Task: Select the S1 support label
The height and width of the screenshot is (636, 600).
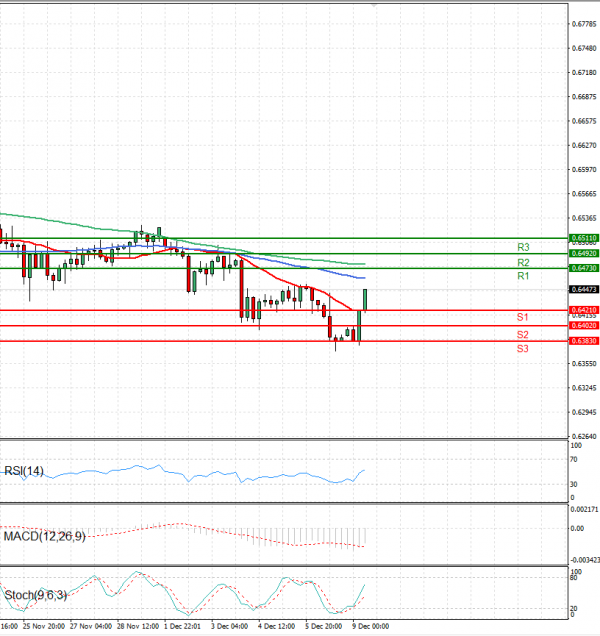Action: coord(523,317)
